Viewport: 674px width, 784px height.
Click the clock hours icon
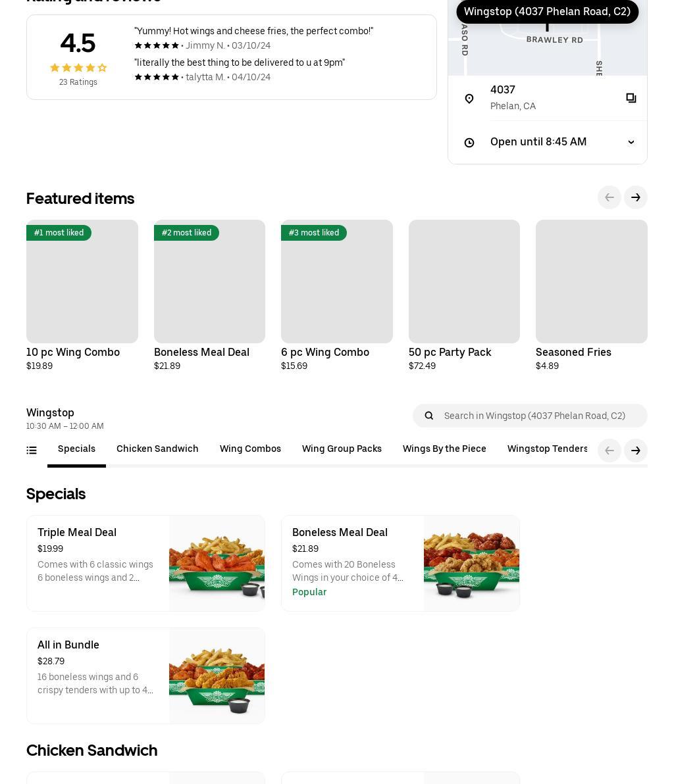pyautogui.click(x=469, y=143)
